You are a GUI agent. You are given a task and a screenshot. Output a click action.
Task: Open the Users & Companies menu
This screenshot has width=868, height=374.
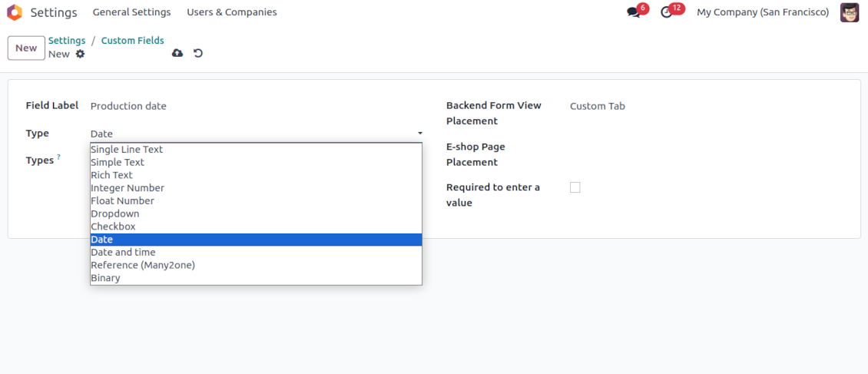(x=231, y=12)
